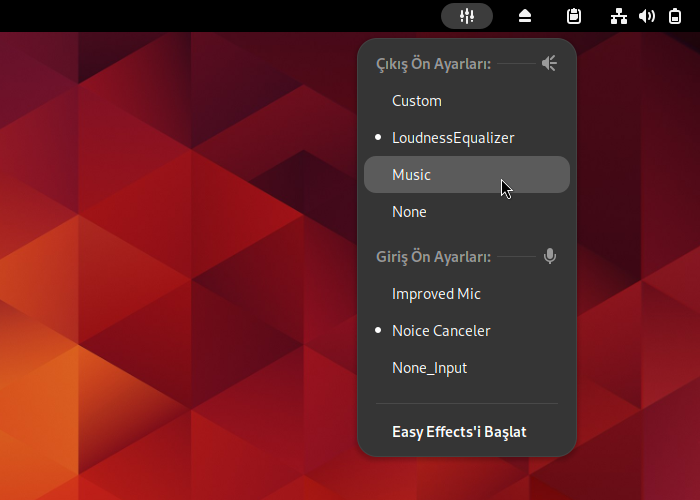Image resolution: width=700 pixels, height=500 pixels.
Task: Pick the Improved Mic input preset
Action: (x=467, y=294)
